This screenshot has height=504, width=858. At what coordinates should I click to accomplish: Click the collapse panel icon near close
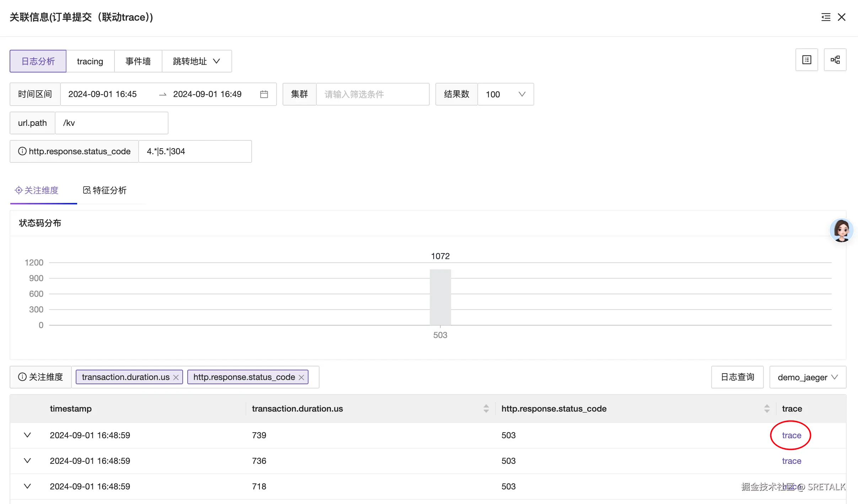point(826,17)
